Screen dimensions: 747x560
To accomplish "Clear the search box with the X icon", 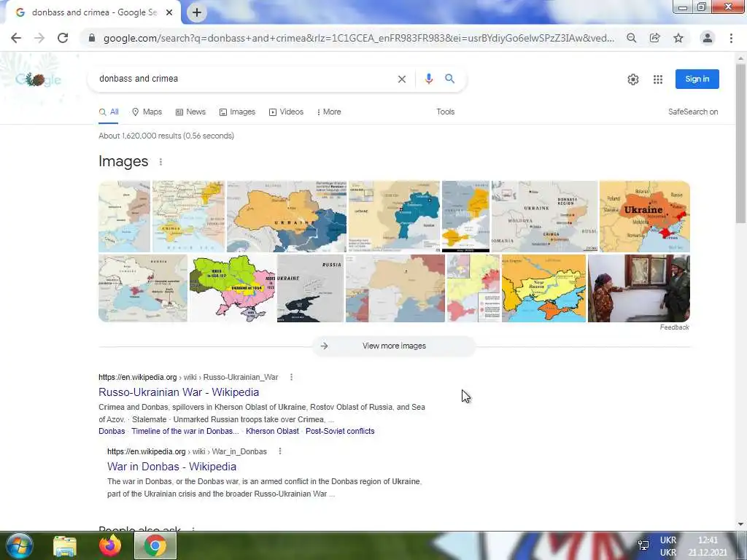I will (x=402, y=79).
